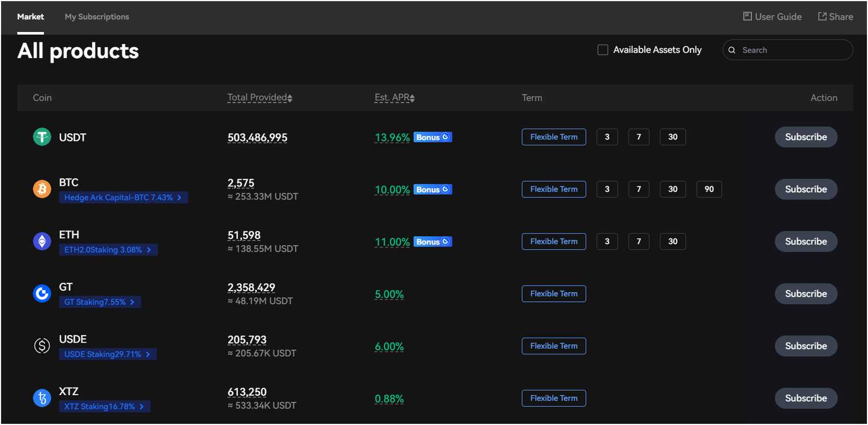Viewport: 868px width, 425px height.
Task: Select 3-day term for ETH
Action: pos(607,241)
